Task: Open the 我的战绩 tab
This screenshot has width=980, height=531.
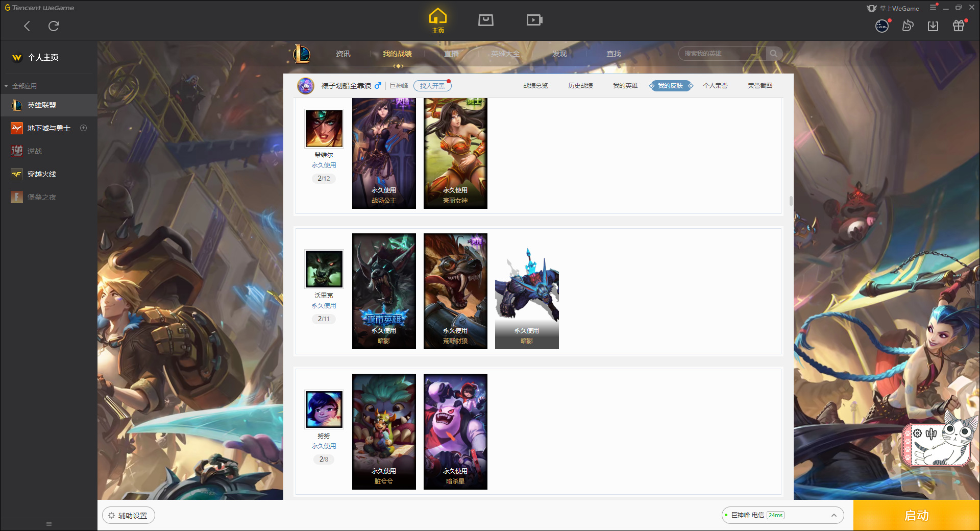Action: pyautogui.click(x=397, y=54)
